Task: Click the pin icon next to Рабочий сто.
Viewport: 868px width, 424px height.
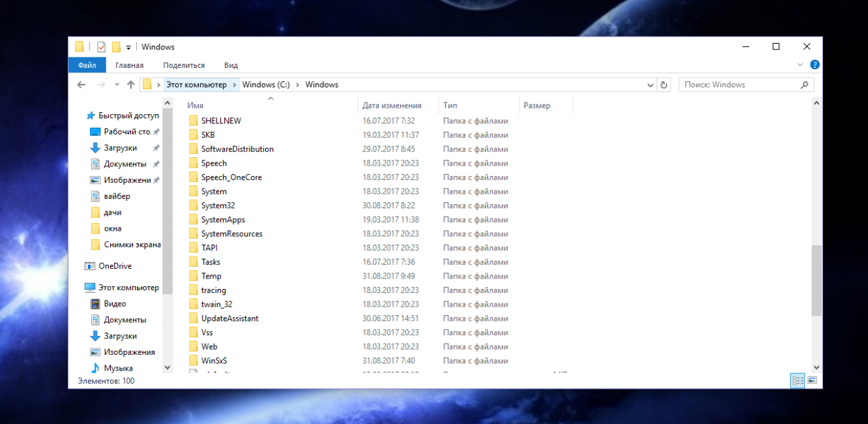Action: [x=156, y=132]
